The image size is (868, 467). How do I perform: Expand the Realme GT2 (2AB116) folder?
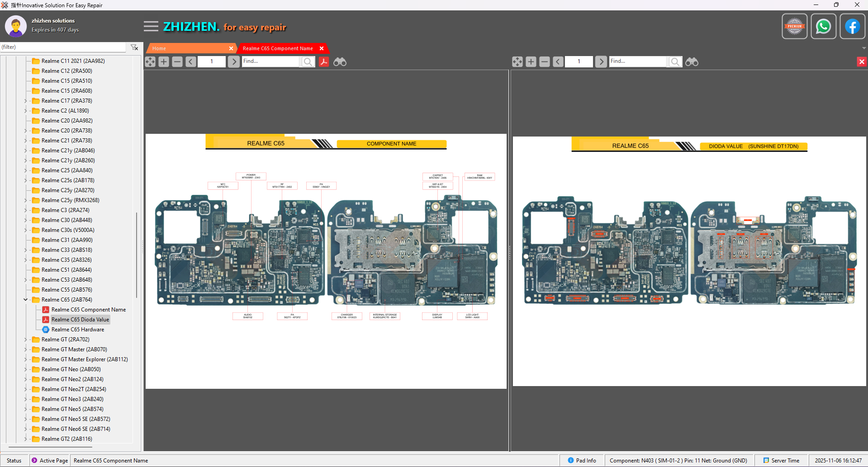click(x=26, y=439)
